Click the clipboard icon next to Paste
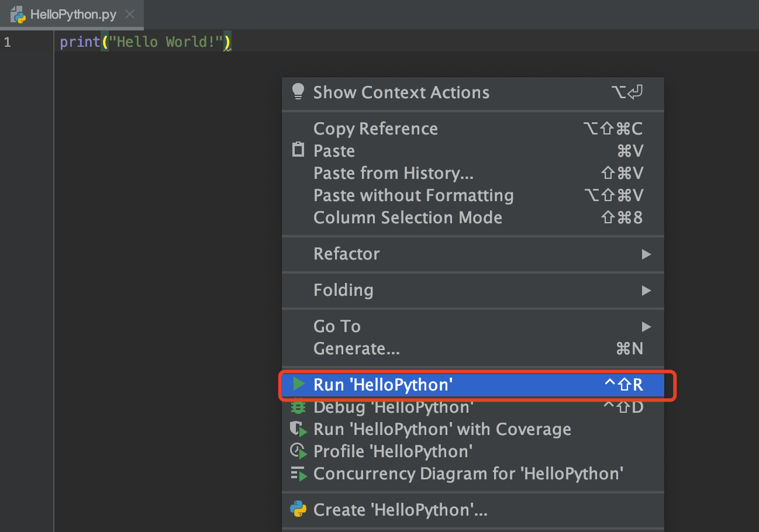 point(298,150)
